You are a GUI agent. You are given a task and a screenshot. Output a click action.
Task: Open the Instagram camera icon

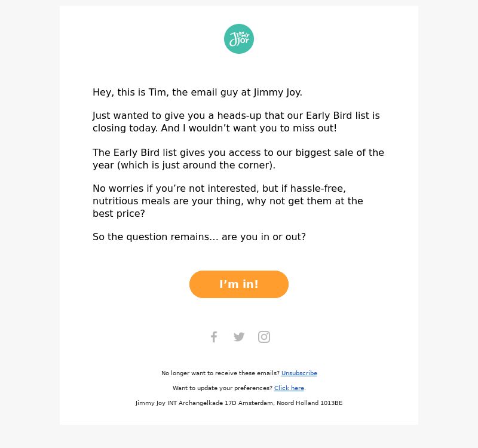(x=264, y=337)
